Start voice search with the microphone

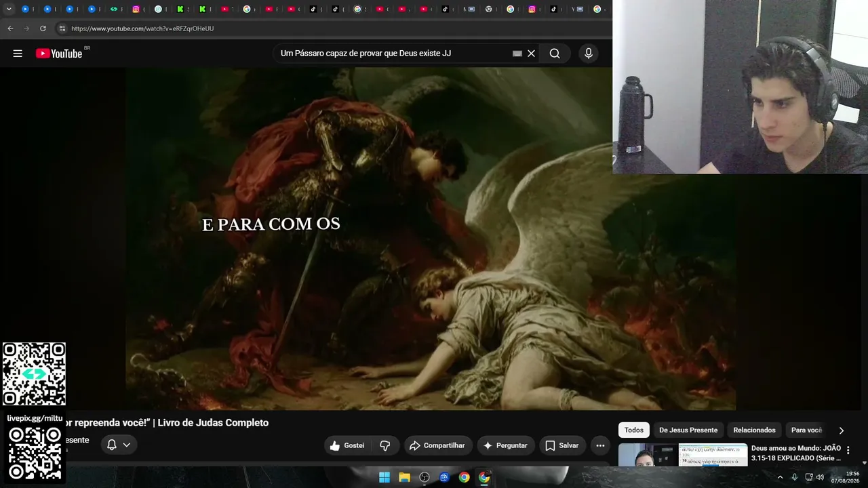[589, 54]
